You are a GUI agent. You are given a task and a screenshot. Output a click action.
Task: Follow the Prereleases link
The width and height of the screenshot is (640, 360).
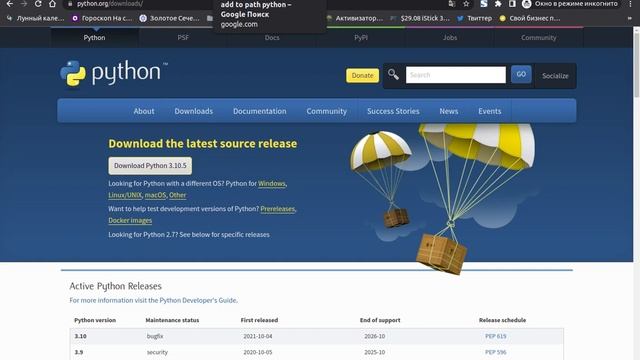click(x=278, y=209)
